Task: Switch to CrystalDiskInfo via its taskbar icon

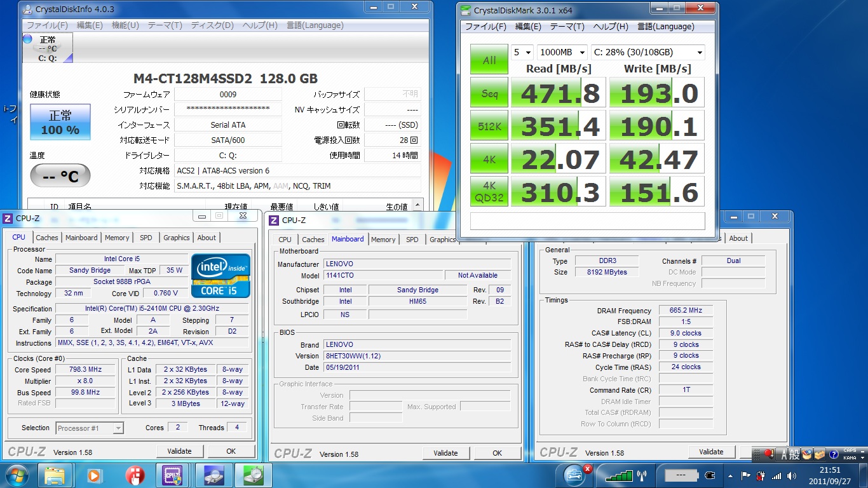Action: tap(214, 475)
